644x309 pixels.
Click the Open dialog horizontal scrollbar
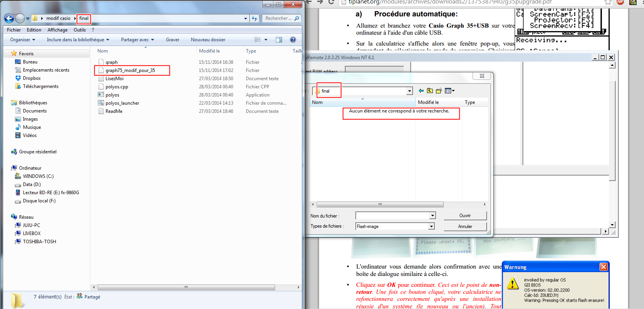click(x=380, y=204)
